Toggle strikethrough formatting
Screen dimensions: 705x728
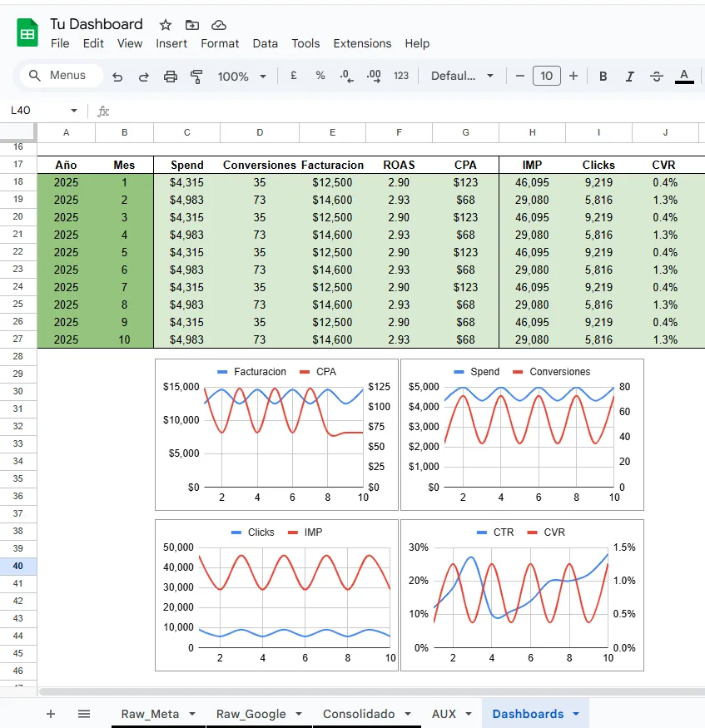click(x=657, y=77)
